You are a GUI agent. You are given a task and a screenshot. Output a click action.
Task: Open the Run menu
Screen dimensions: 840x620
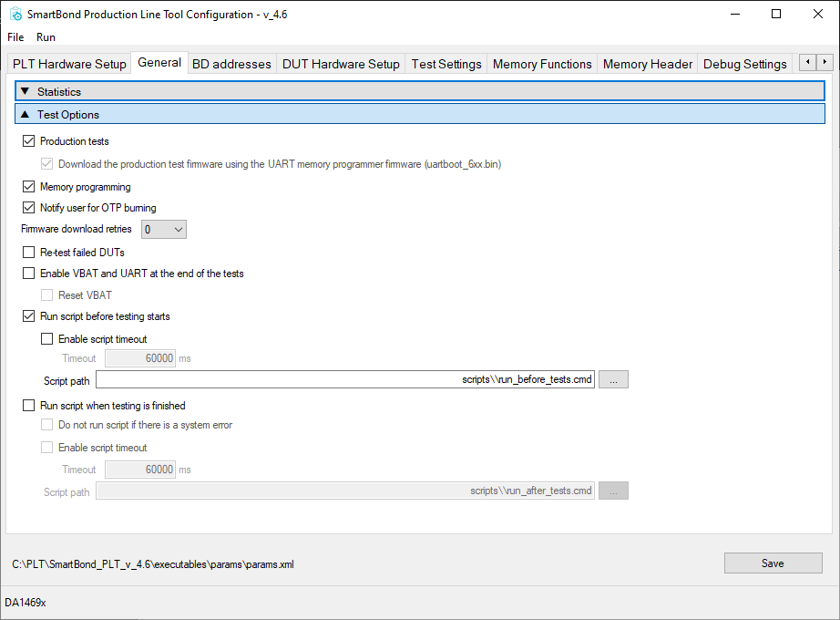(x=46, y=37)
